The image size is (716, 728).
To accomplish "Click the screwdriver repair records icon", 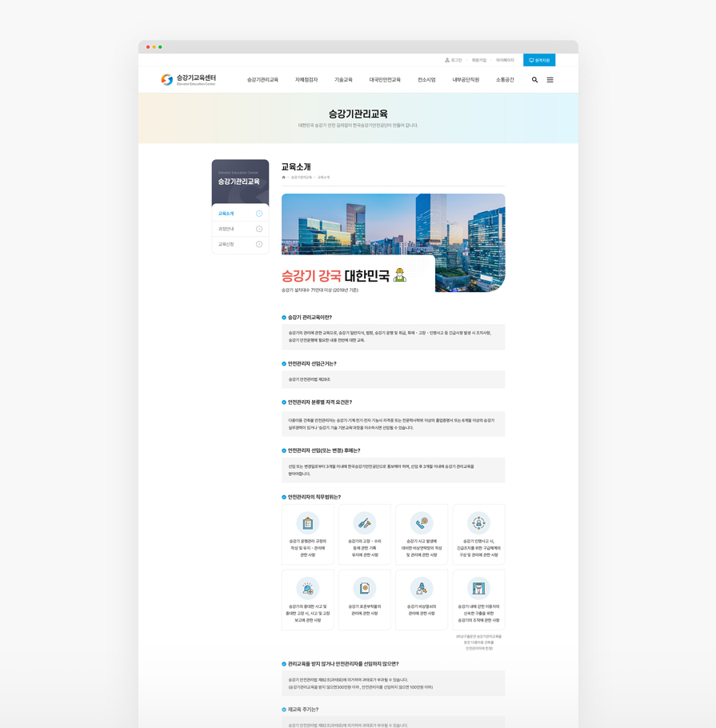I will [x=365, y=523].
